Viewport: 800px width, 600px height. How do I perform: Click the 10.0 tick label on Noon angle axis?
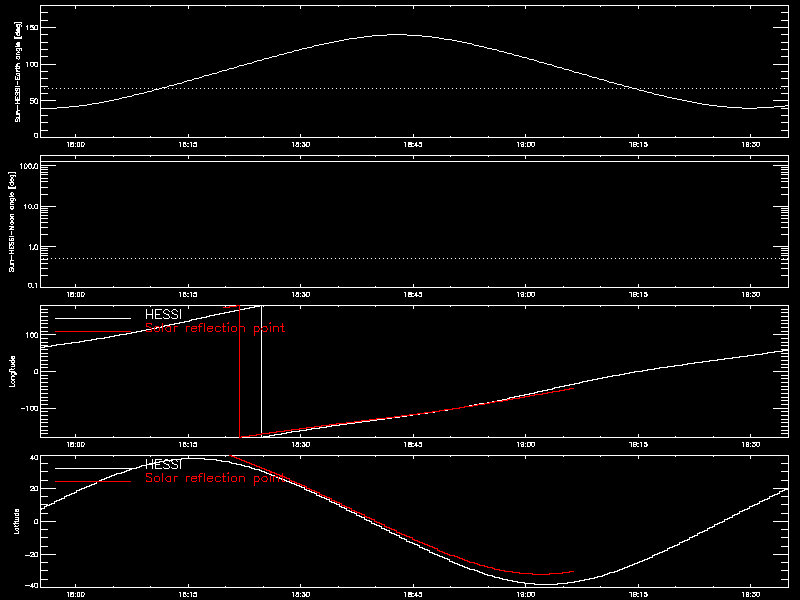coord(32,207)
